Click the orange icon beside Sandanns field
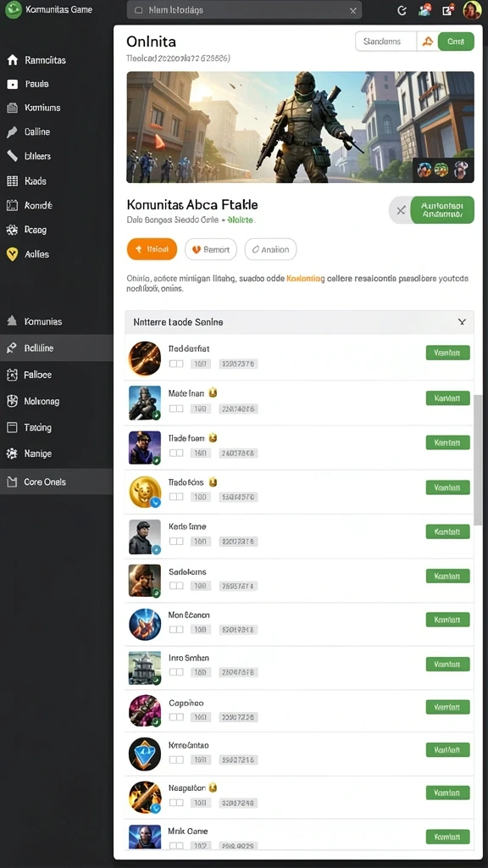Image resolution: width=488 pixels, height=868 pixels. (427, 42)
